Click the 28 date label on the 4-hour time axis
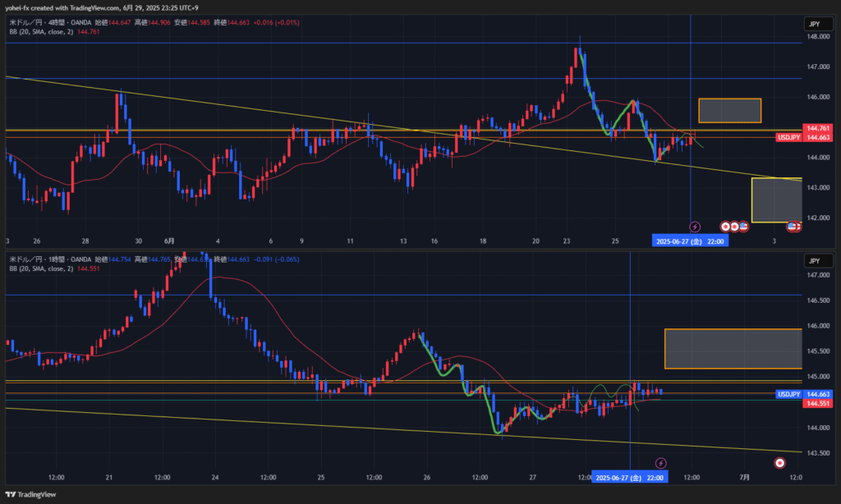The height and width of the screenshot is (504, 841). 85,241
